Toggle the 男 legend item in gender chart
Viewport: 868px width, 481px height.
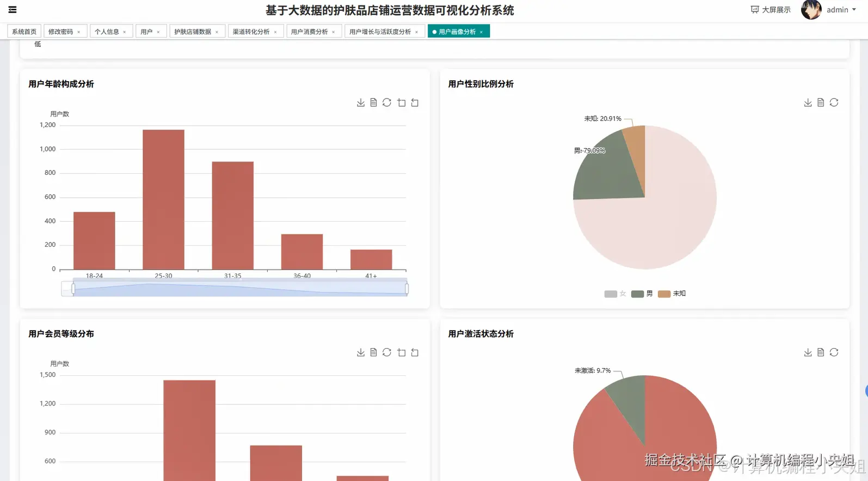(x=642, y=294)
